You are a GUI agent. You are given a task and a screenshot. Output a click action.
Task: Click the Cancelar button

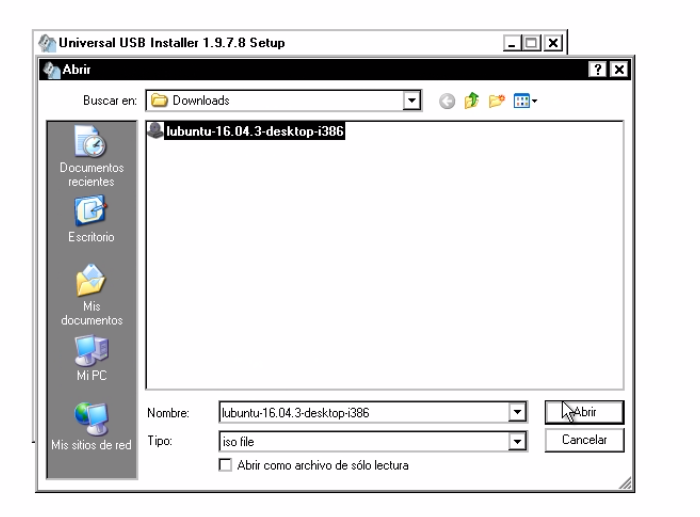[584, 440]
